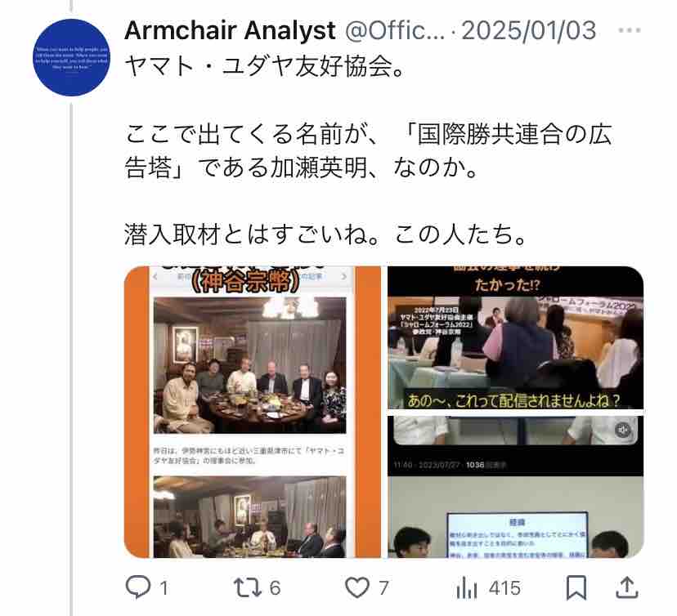Open the @Offic... username handle
Image resolution: width=677 pixels, height=616 pixels.
[x=395, y=30]
